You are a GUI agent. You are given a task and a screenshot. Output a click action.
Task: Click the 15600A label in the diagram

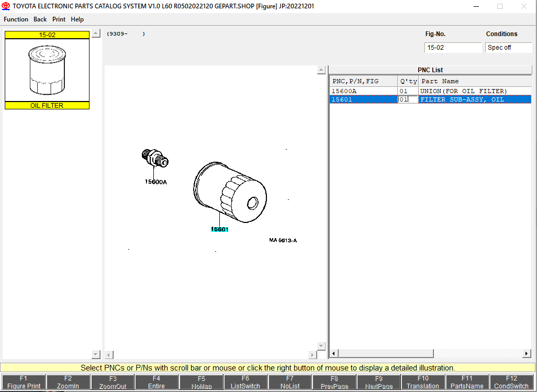(x=156, y=182)
